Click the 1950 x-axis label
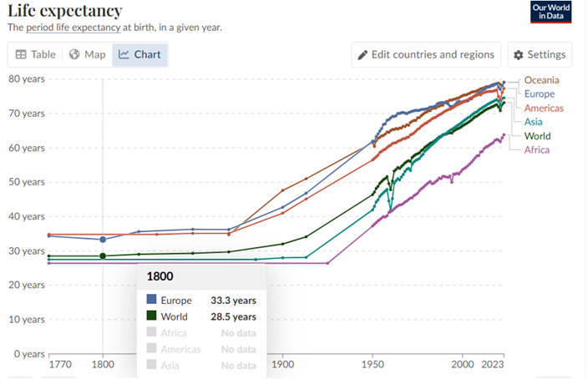The width and height of the screenshot is (588, 379). pos(373,364)
